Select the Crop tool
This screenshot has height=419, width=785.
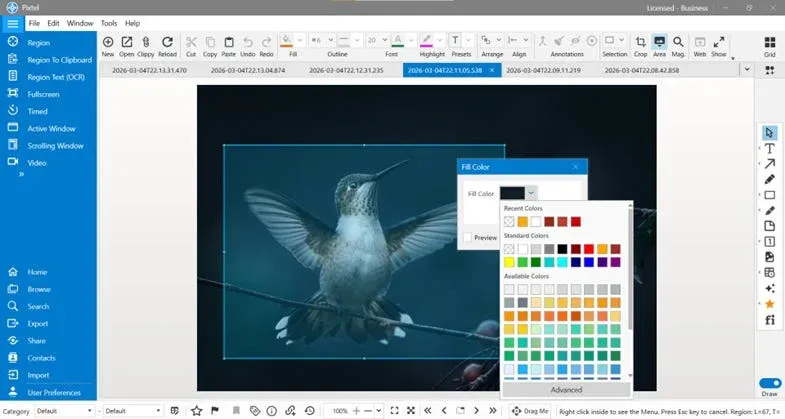(x=640, y=42)
